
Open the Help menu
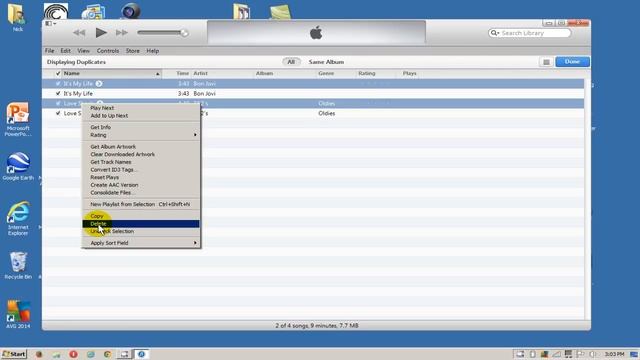153,51
